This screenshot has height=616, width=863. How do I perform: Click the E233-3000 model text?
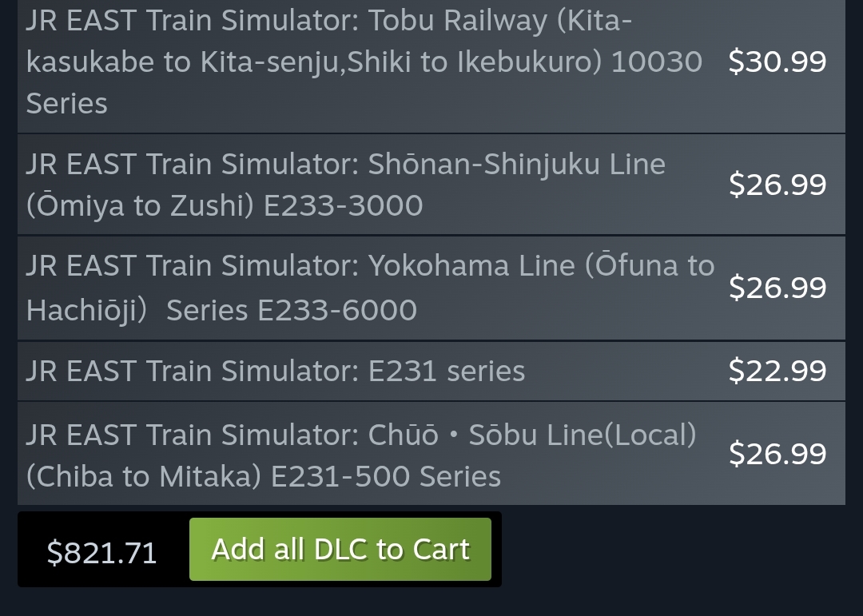click(343, 205)
